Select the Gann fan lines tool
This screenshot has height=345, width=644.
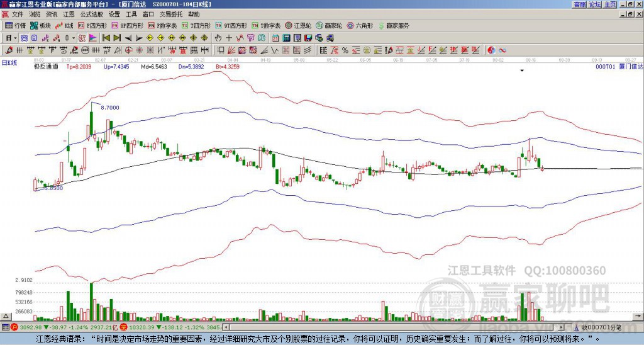231,50
